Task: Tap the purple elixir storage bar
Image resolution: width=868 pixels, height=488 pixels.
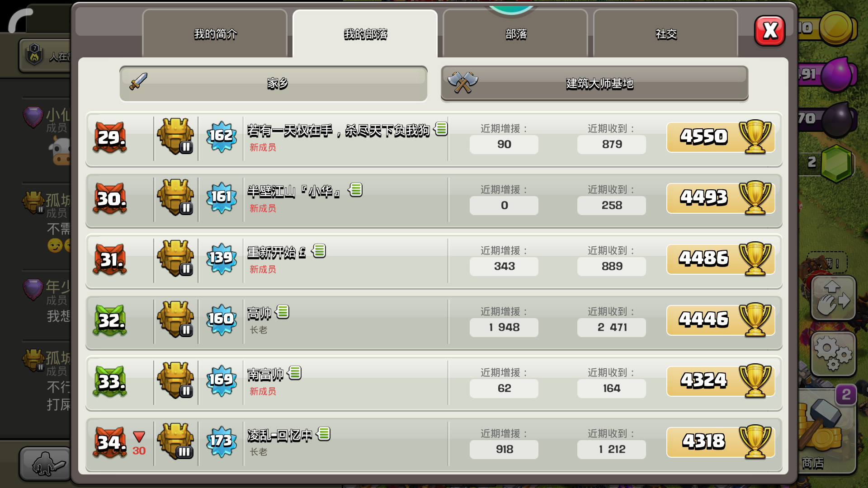Action: [827, 74]
